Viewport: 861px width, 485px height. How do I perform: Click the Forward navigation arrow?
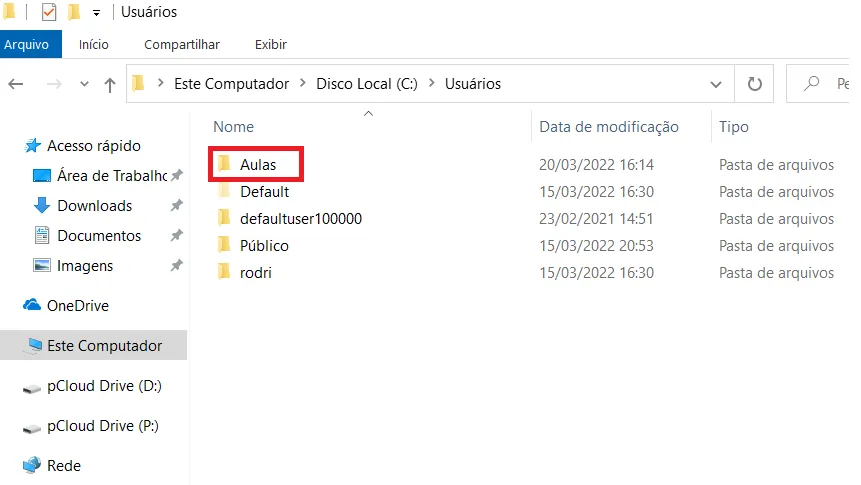54,84
